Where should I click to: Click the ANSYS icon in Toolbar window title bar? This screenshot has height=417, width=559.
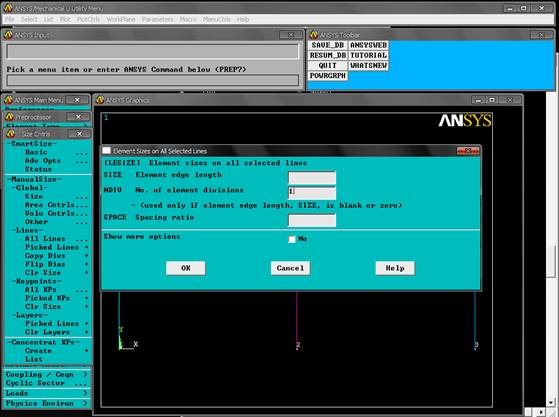pyautogui.click(x=314, y=35)
